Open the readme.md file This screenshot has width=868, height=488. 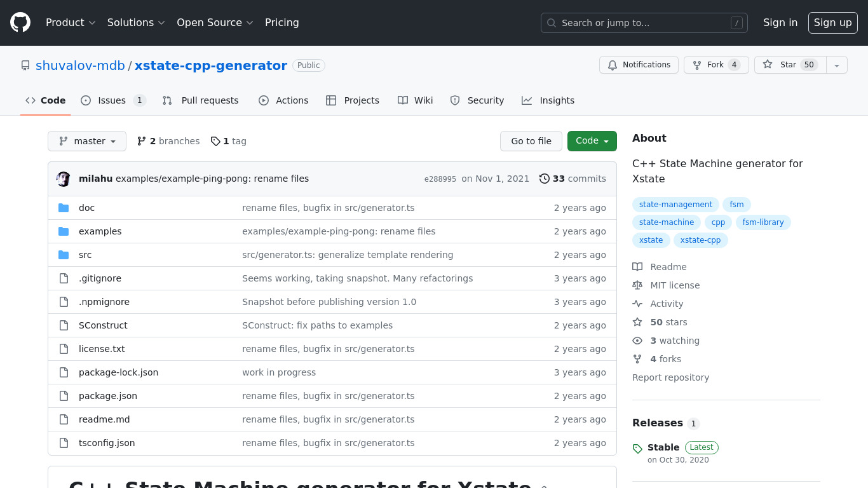point(104,419)
